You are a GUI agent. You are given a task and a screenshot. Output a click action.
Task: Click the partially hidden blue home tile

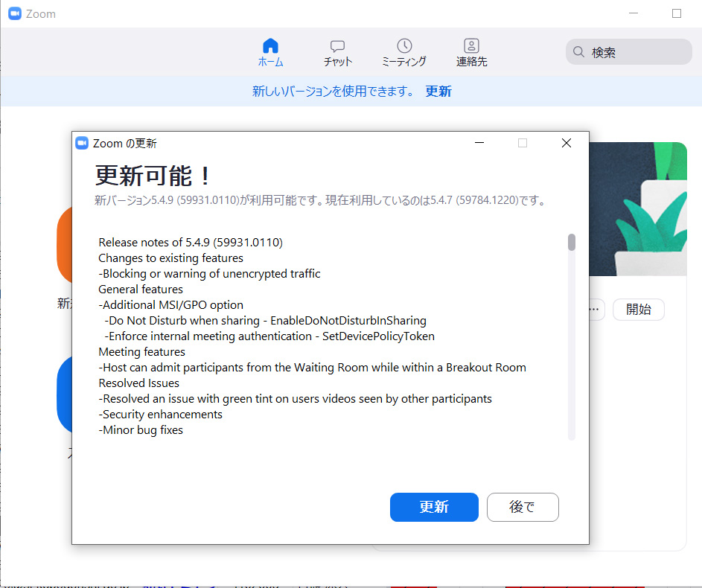point(65,394)
